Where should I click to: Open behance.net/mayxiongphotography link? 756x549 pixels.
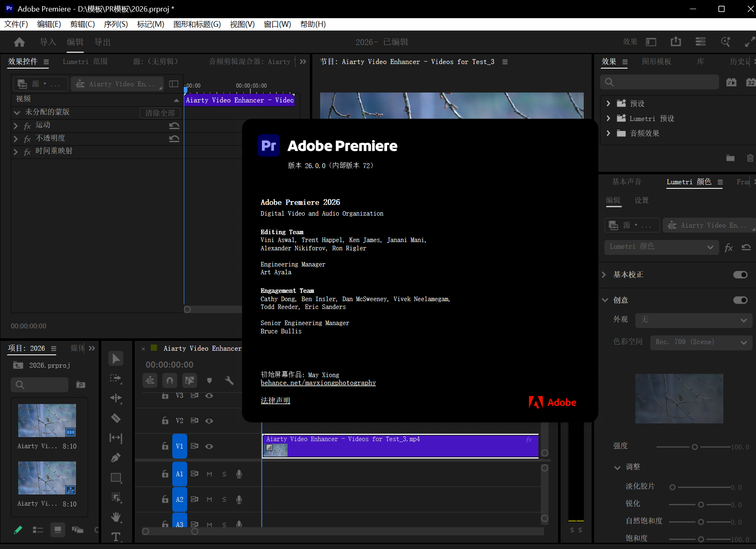[318, 383]
